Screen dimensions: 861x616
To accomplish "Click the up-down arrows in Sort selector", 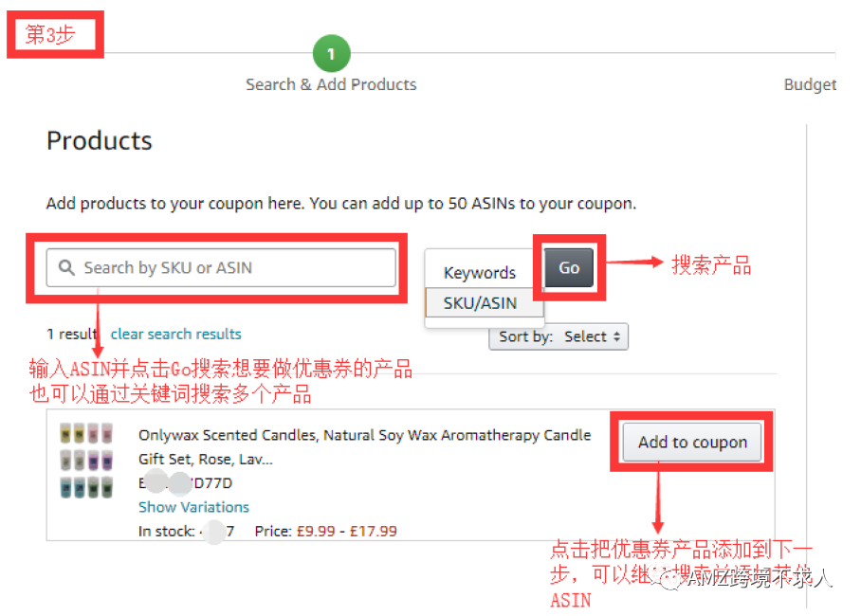I will (x=616, y=336).
